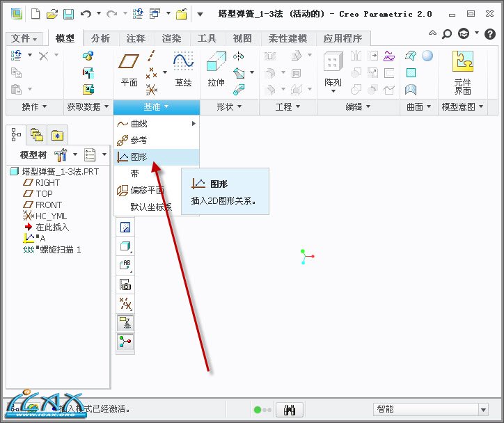Expand the 工程 group dropdown
The height and width of the screenshot is (423, 504).
(288, 107)
